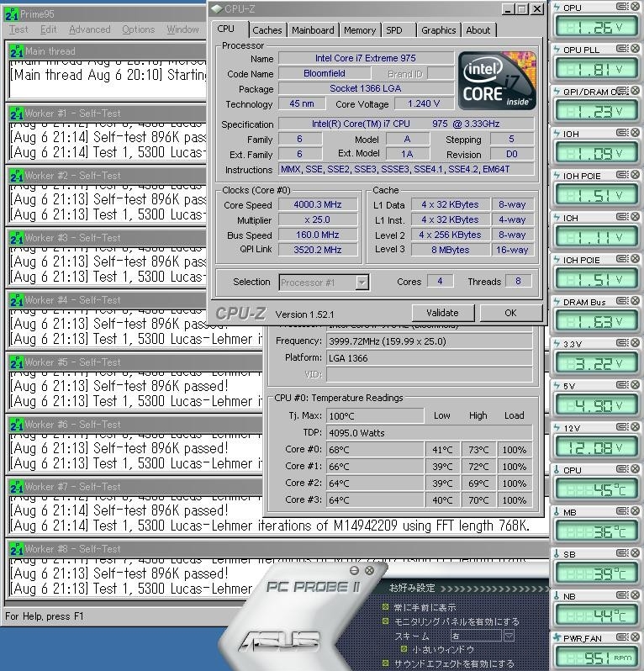
Task: Close the ICH voltage panel
Action: tap(635, 217)
